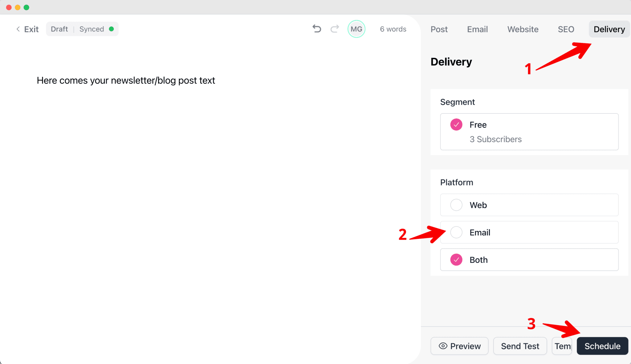Viewport: 631px width, 364px height.
Task: Click the green Synced status dot
Action: (112, 29)
